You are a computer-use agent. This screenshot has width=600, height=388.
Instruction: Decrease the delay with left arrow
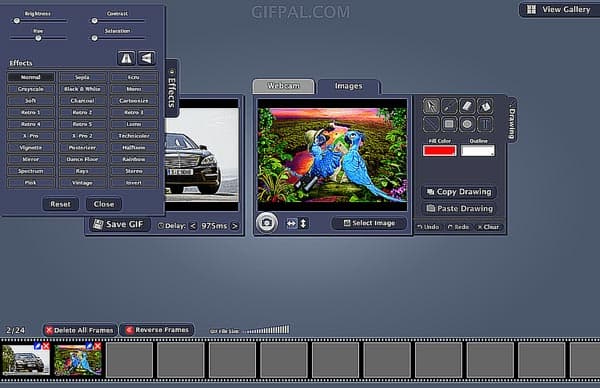tap(193, 226)
